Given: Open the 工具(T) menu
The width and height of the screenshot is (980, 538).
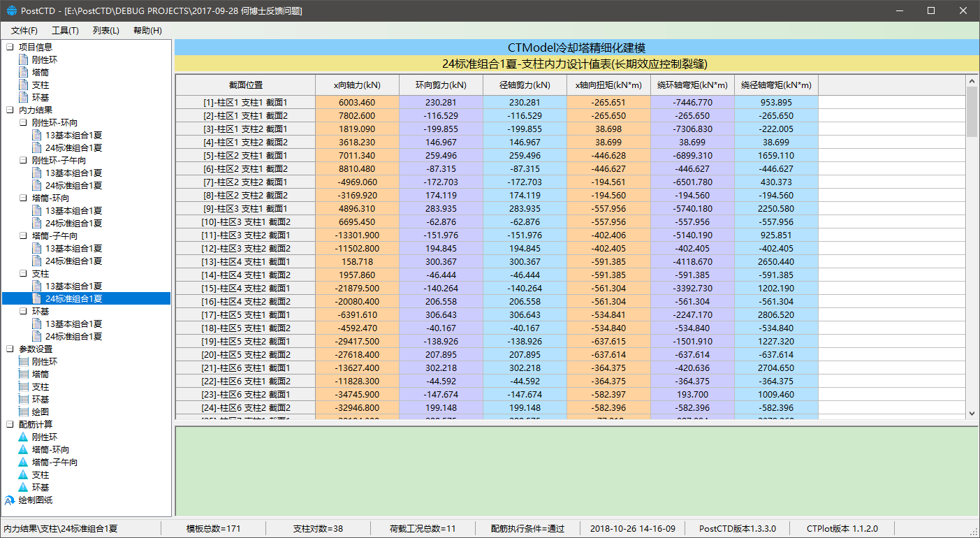Looking at the screenshot, I should [65, 31].
